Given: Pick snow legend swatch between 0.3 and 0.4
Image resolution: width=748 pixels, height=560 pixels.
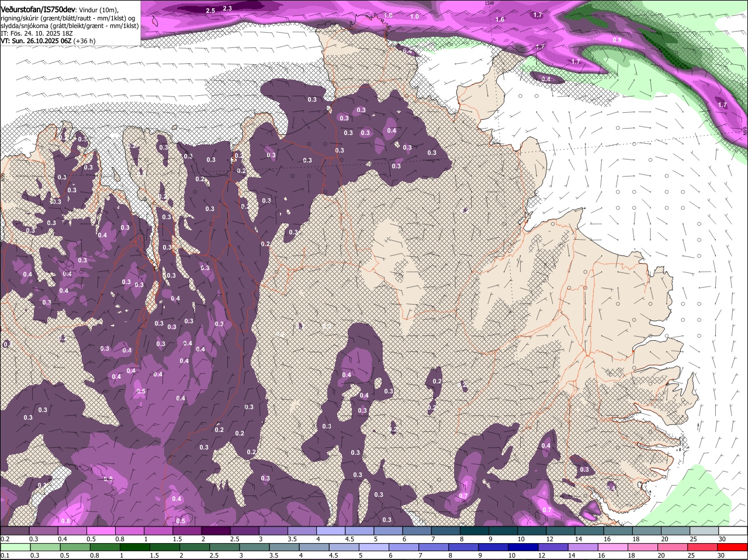Looking at the screenshot, I should (43, 531).
